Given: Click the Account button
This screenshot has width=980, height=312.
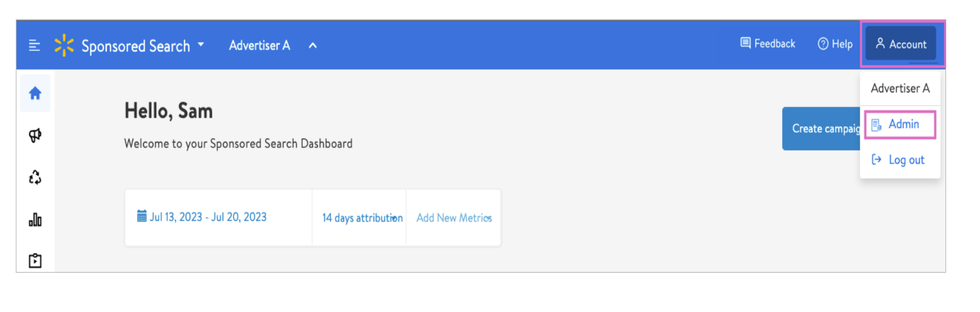Looking at the screenshot, I should [901, 44].
